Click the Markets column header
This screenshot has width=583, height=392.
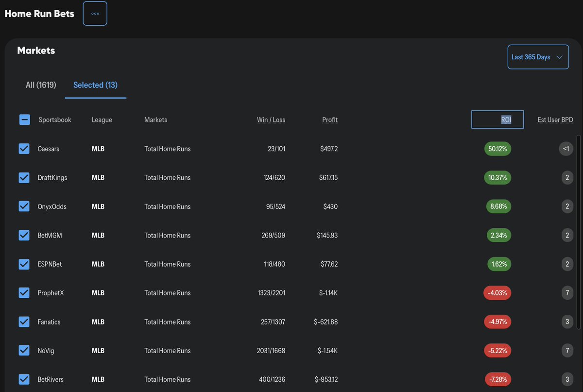point(155,119)
